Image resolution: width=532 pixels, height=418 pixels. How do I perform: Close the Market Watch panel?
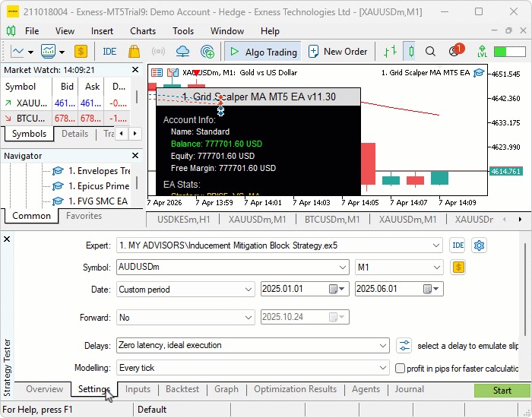[135, 70]
